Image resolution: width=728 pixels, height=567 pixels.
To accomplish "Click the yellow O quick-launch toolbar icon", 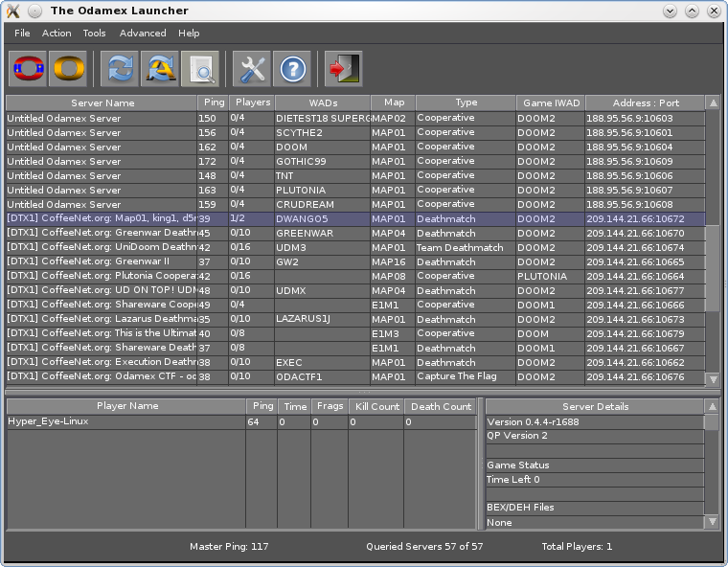I will [68, 69].
